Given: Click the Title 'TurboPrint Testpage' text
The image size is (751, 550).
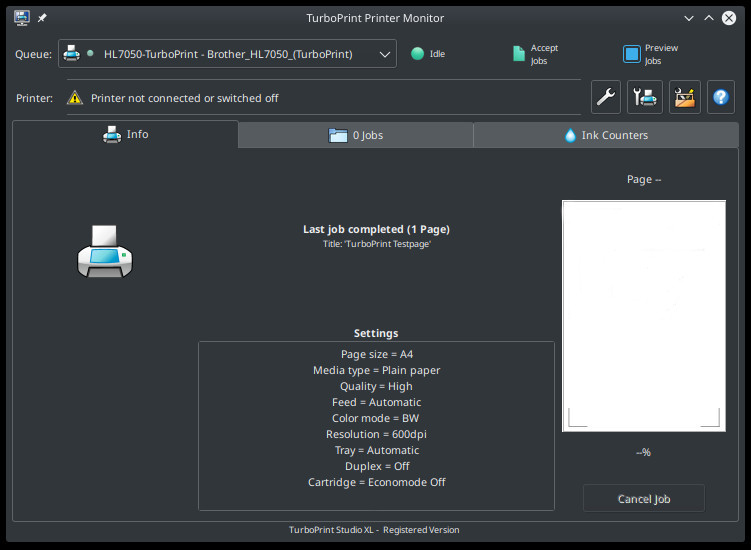Looking at the screenshot, I should tap(376, 244).
